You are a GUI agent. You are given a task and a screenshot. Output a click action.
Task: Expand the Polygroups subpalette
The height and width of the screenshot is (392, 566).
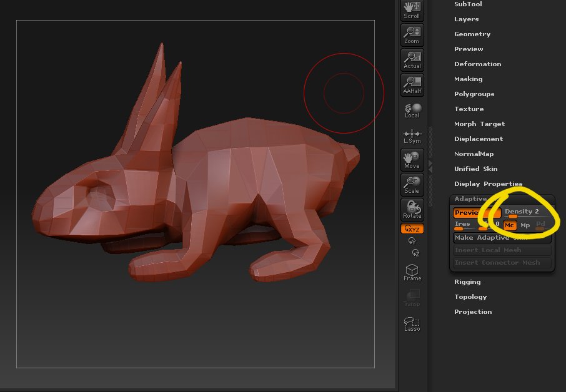point(474,94)
